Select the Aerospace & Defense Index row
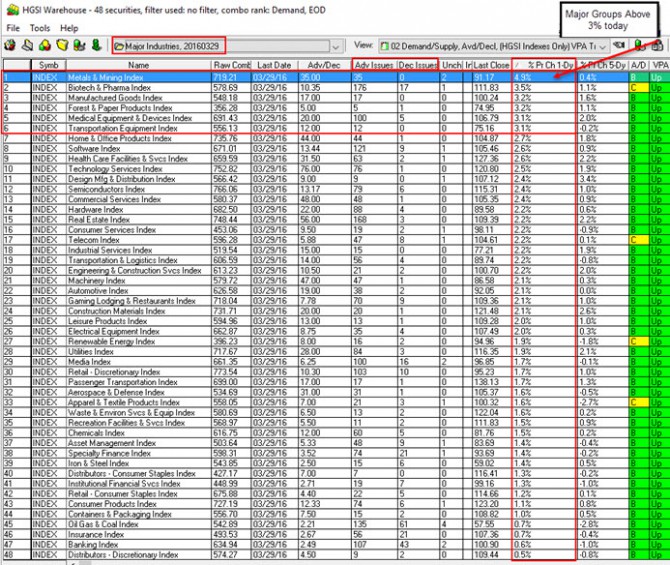The width and height of the screenshot is (670, 565). 336,392
